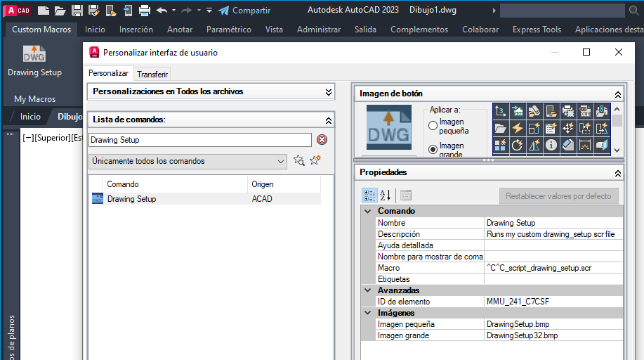Pick the mirror triangles with bolt icon in grid
The image size is (644, 360).
534,146
